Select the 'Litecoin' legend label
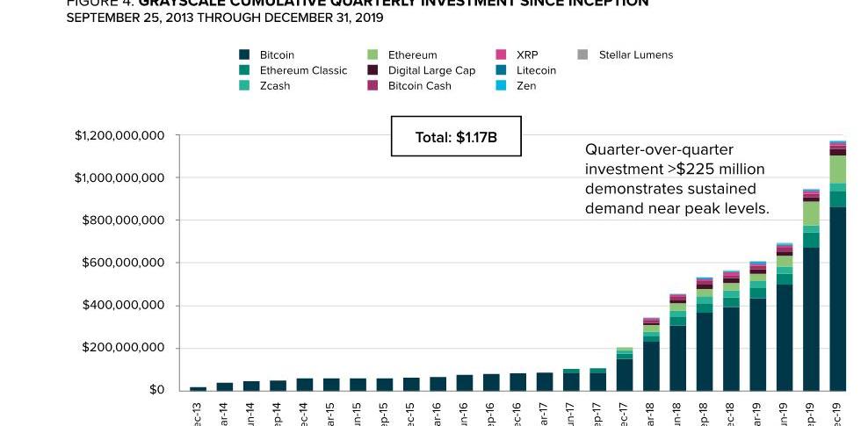Screen dimensions: 868x426 536,71
